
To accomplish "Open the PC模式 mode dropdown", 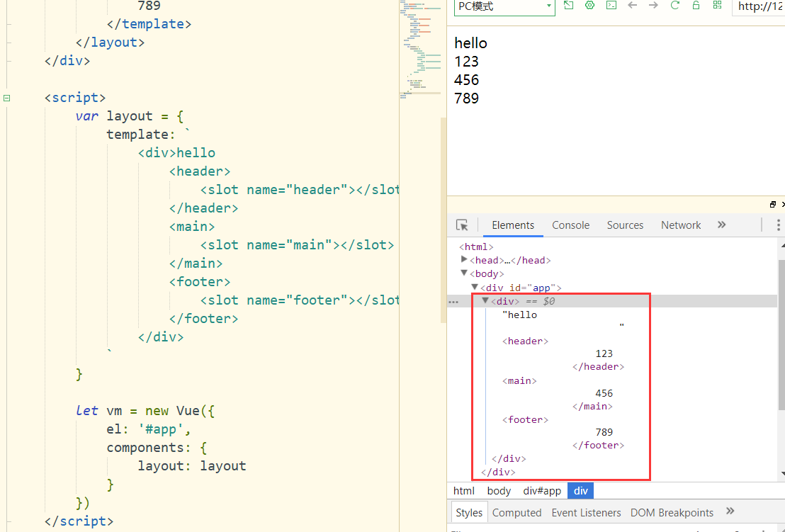I will pos(504,6).
